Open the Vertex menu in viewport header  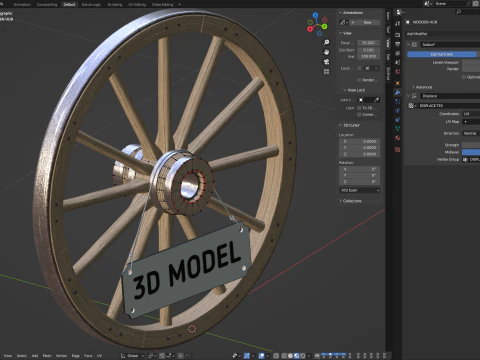61,356
